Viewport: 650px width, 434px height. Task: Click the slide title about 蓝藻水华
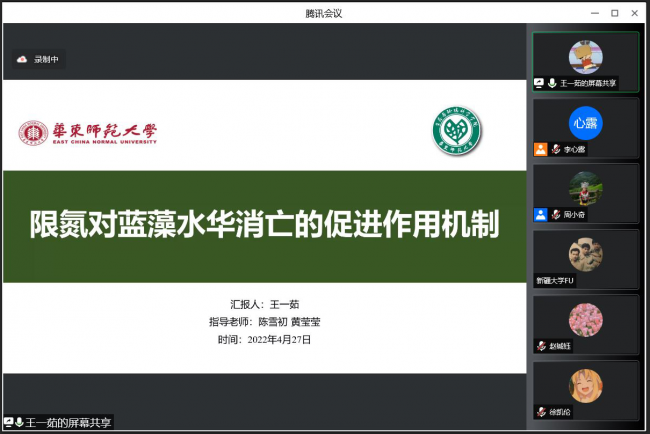(x=264, y=223)
